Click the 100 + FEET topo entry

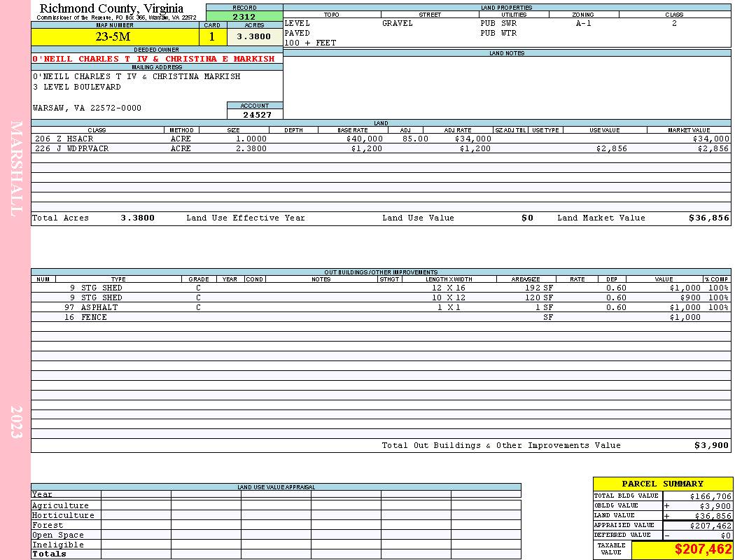(310, 43)
